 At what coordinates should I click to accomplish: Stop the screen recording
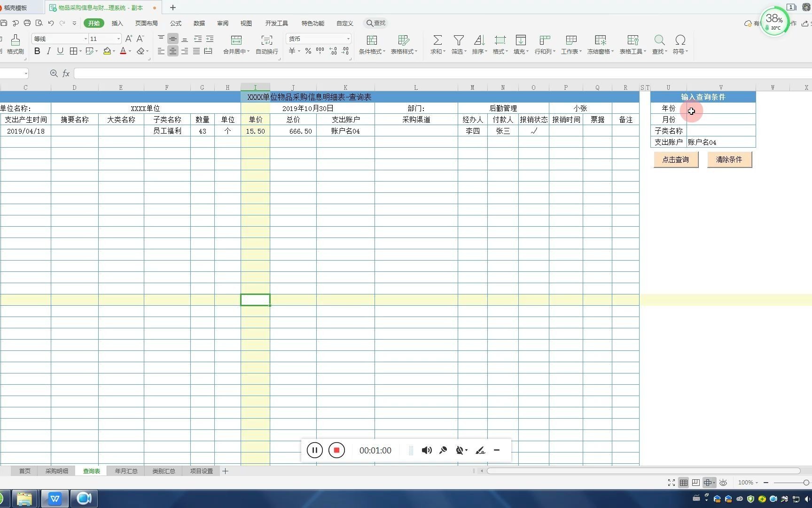click(x=336, y=450)
